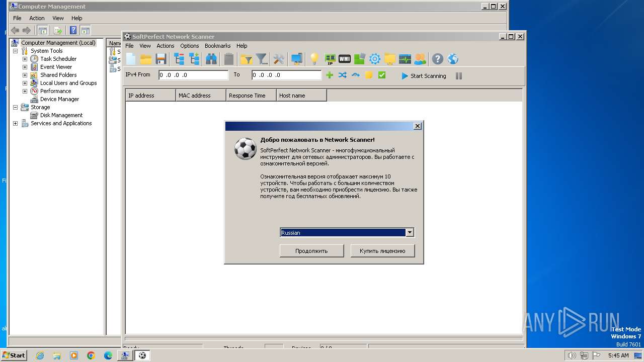Select Device Manager in tree

click(59, 99)
